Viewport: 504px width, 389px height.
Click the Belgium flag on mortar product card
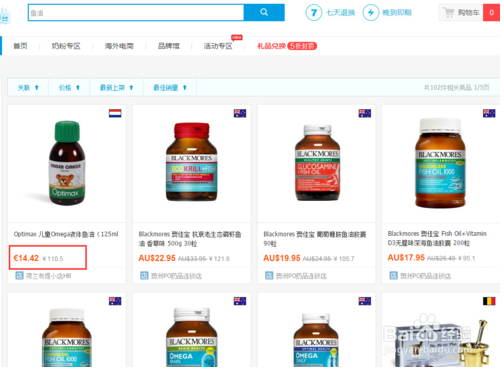(489, 301)
